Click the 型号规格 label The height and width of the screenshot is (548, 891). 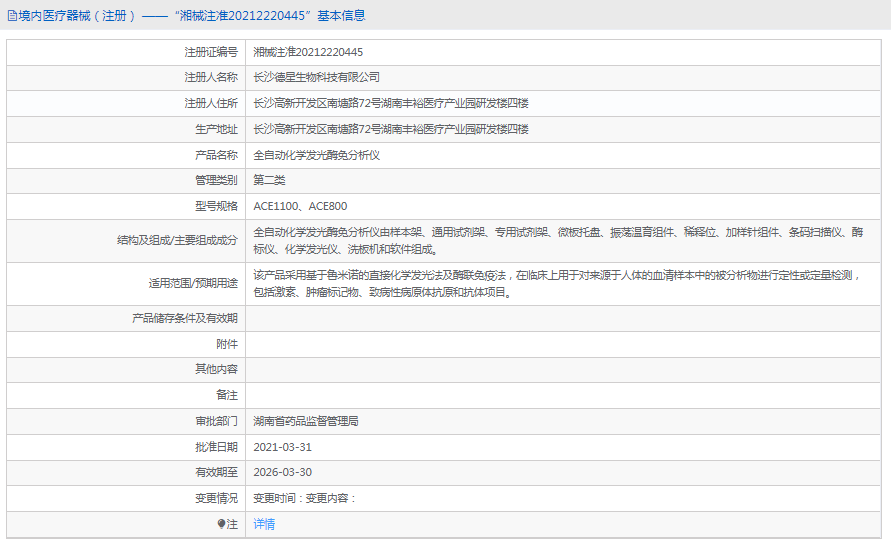point(216,206)
